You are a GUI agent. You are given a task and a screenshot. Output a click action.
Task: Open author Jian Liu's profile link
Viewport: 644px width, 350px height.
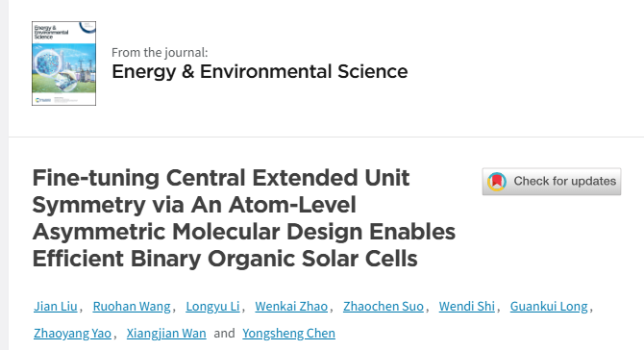(56, 307)
